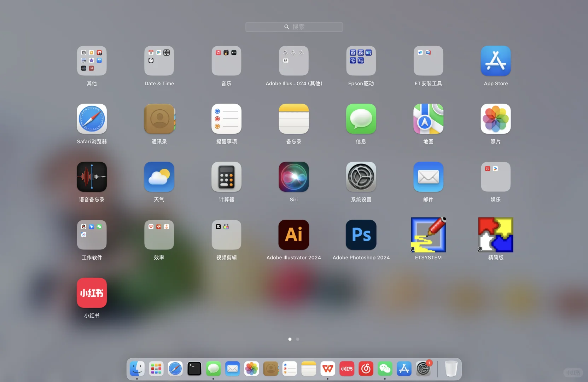This screenshot has width=588, height=382.
Task: Expand the 视频剪辑 folder
Action: pyautogui.click(x=226, y=235)
